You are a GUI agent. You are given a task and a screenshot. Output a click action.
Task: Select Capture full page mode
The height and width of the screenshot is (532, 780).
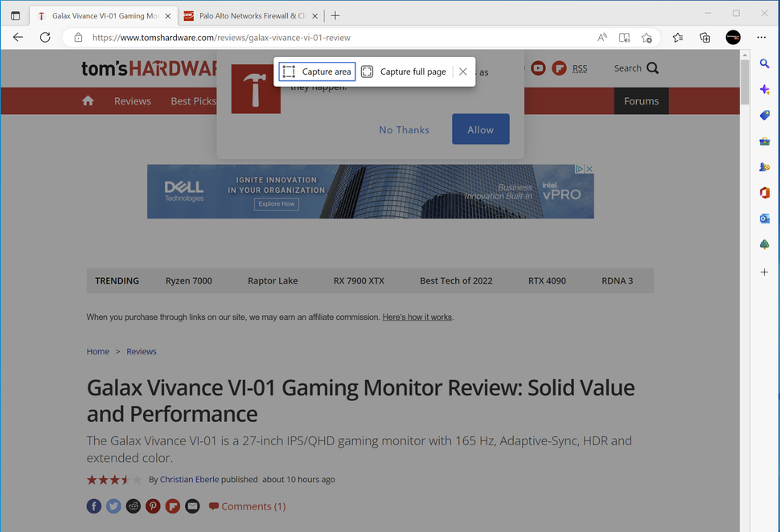click(404, 71)
